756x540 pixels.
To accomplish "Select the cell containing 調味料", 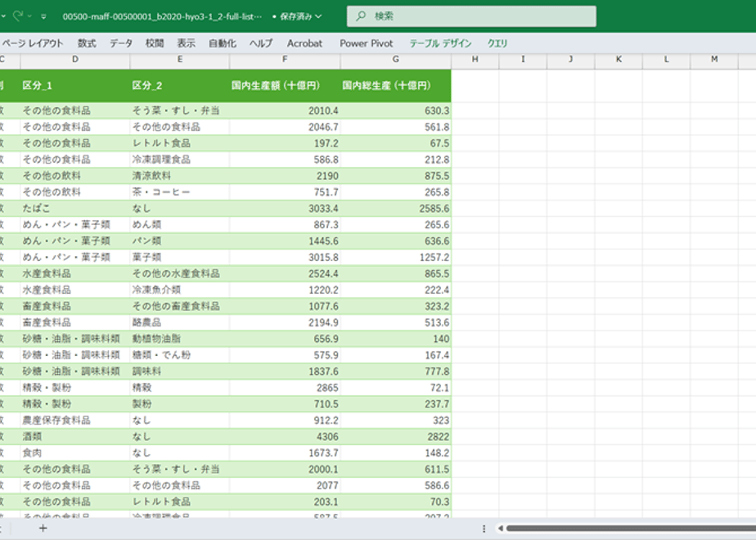I will pos(180,371).
